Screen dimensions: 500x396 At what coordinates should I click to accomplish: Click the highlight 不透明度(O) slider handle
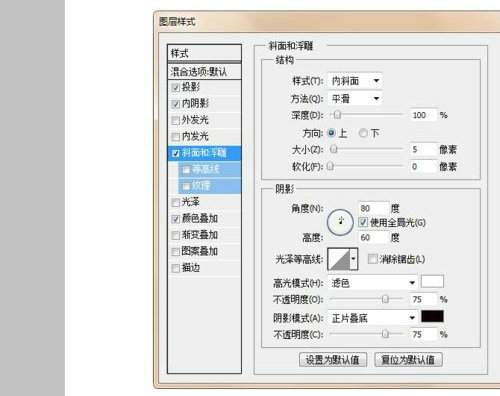tap(385, 299)
